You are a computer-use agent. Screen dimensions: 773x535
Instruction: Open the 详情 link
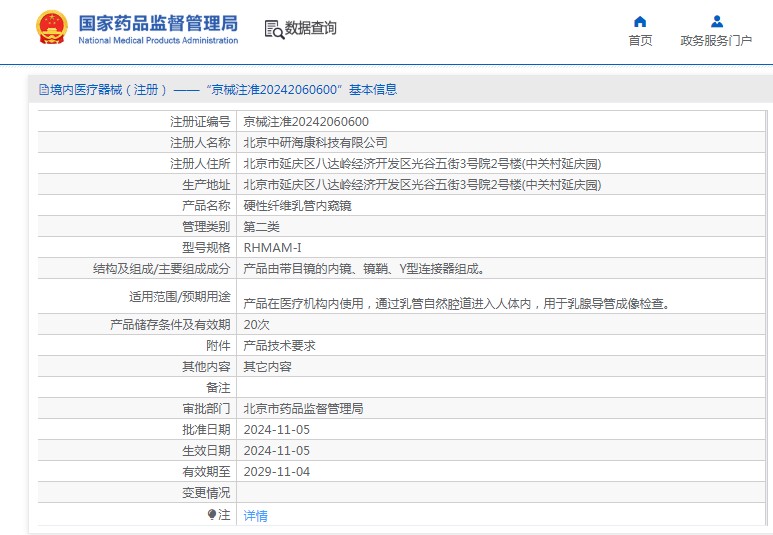255,516
